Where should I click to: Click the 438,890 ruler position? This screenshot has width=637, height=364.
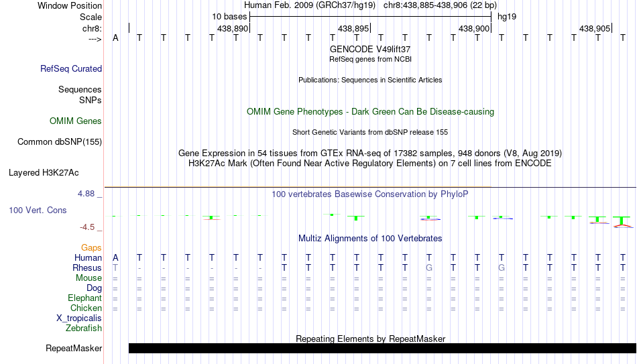[x=233, y=28]
